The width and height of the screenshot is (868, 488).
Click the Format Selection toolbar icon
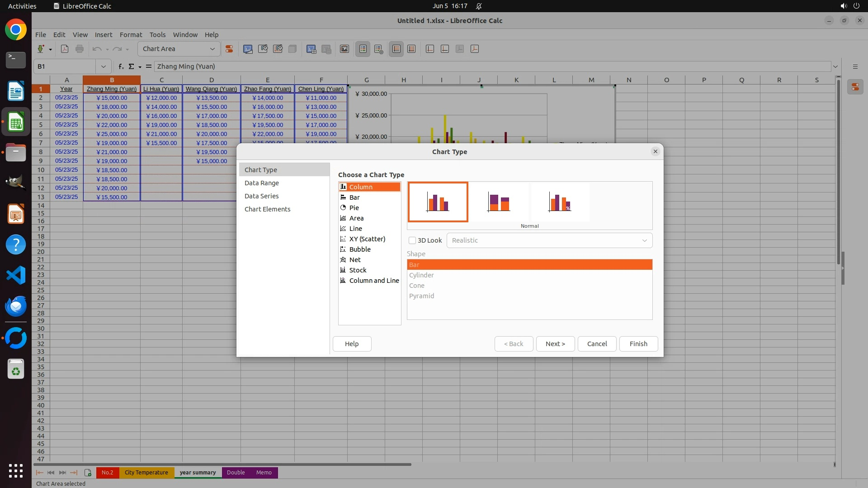pos(229,49)
